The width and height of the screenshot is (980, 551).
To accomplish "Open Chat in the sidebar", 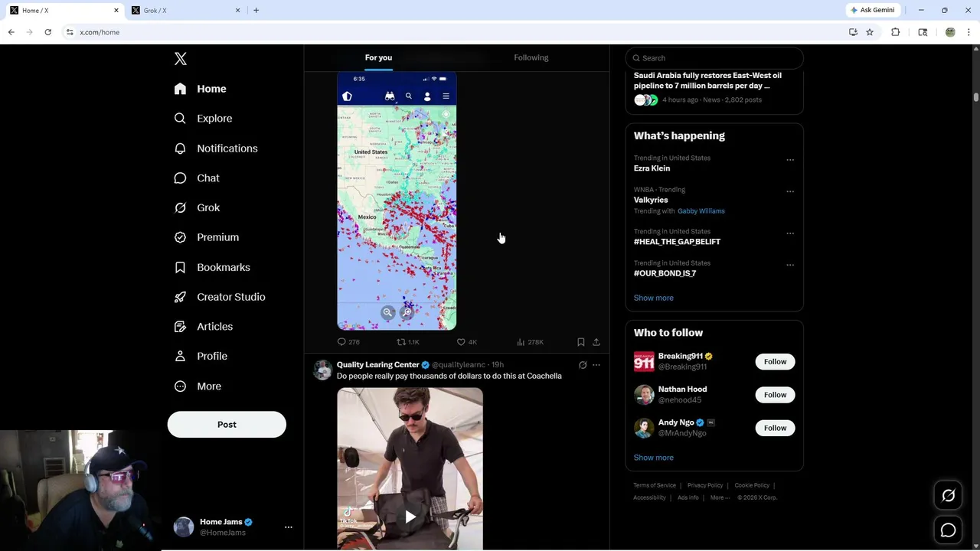I will tap(197, 178).
